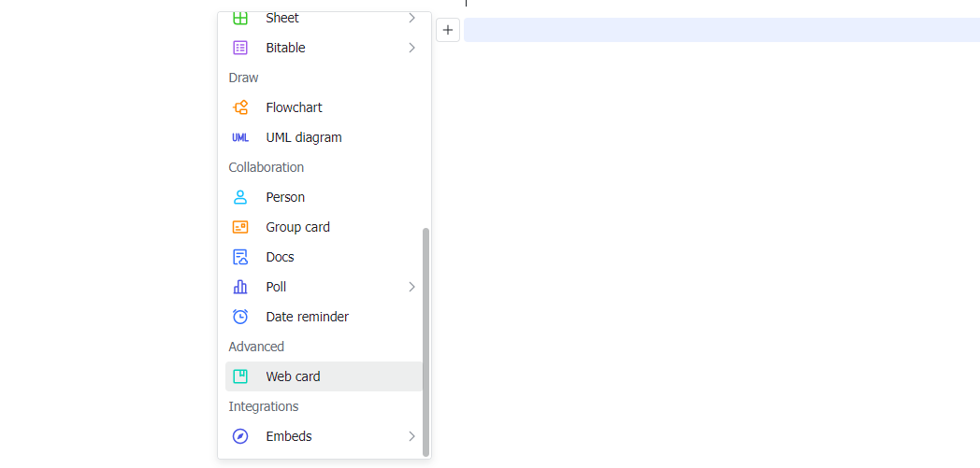
Task: Click the green Sheet grid icon
Action: click(x=240, y=18)
